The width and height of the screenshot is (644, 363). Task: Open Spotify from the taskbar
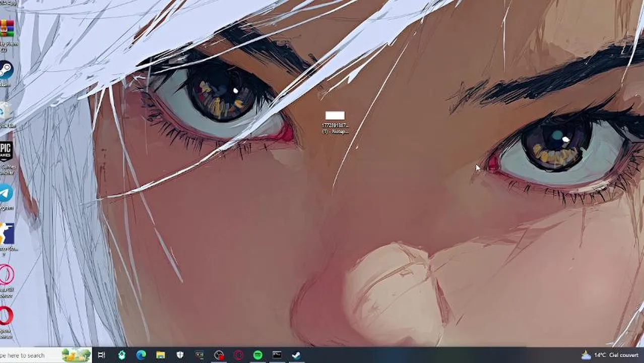coord(257,355)
